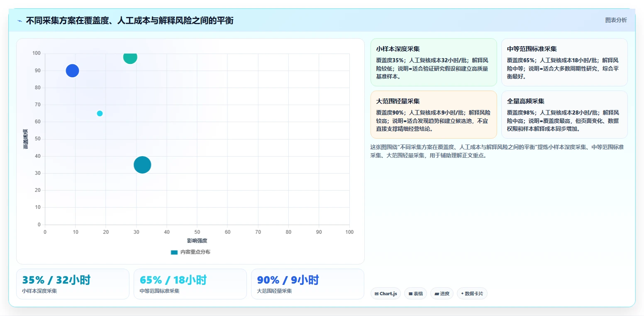Select the 进度 tag
The width and height of the screenshot is (644, 316).
(x=442, y=294)
